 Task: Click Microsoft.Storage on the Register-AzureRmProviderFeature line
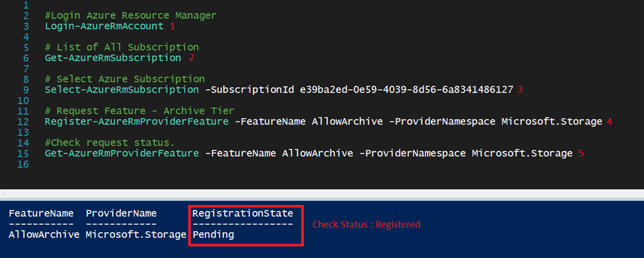click(x=552, y=121)
